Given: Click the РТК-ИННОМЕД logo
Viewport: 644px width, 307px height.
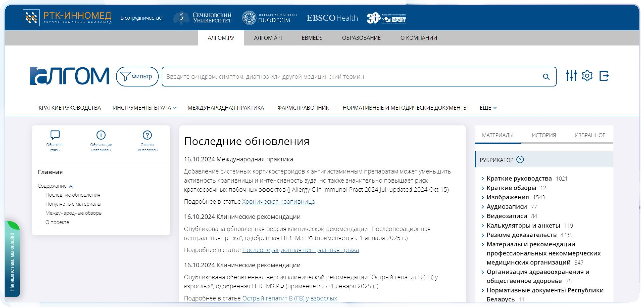Looking at the screenshot, I should [67, 17].
